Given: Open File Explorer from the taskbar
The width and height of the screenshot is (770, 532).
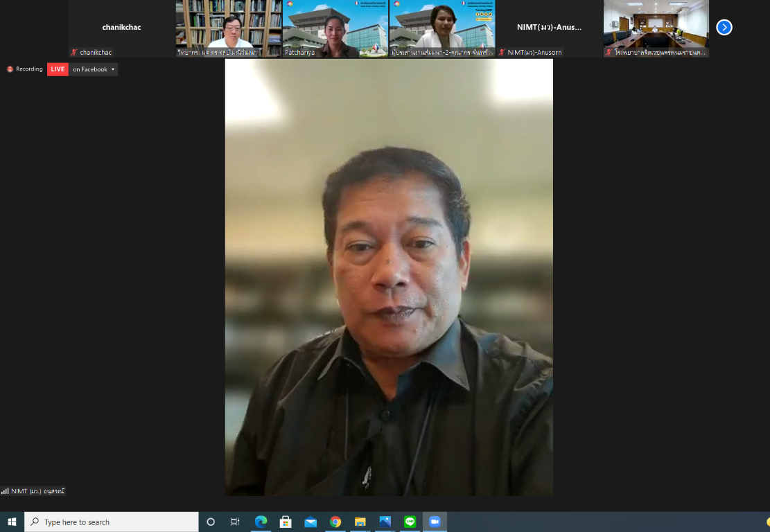Looking at the screenshot, I should [x=360, y=522].
